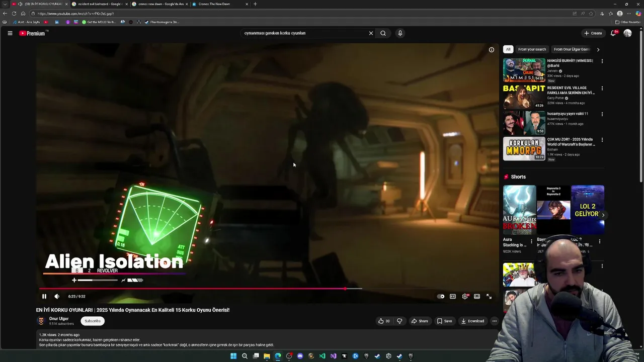The width and height of the screenshot is (644, 362).
Task: Open Windows Start menu
Action: (233, 356)
